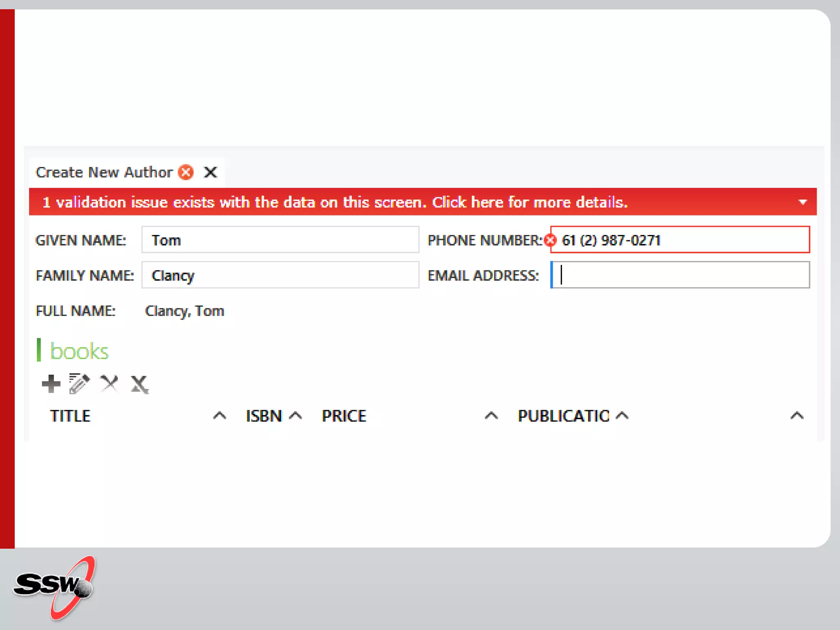Close the Create New Author tab

[211, 172]
